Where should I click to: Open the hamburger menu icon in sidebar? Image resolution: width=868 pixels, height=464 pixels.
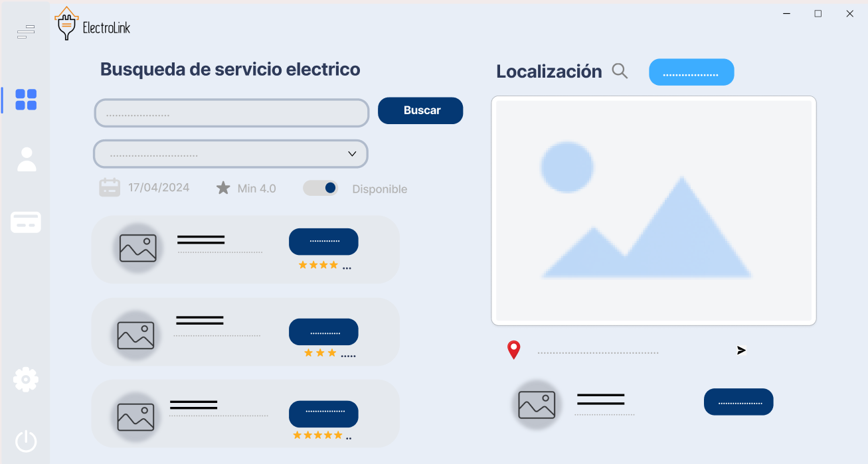point(25,32)
